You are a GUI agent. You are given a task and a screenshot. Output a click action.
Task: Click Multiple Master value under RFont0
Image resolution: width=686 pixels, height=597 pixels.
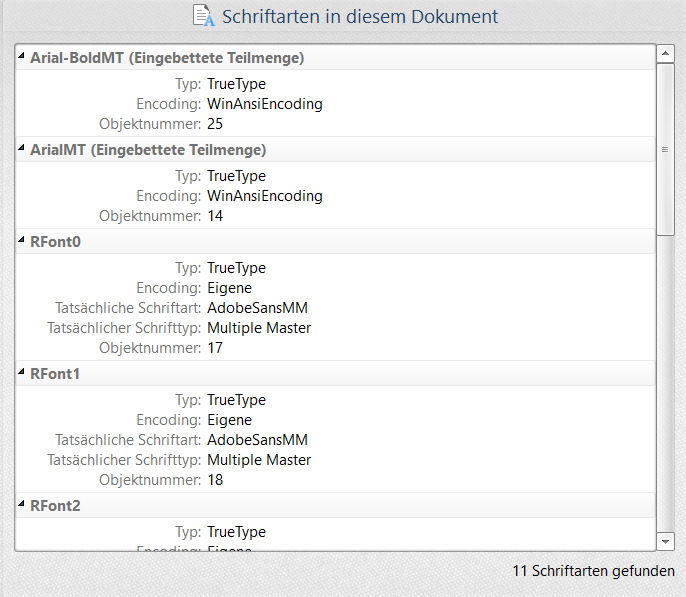(x=259, y=328)
